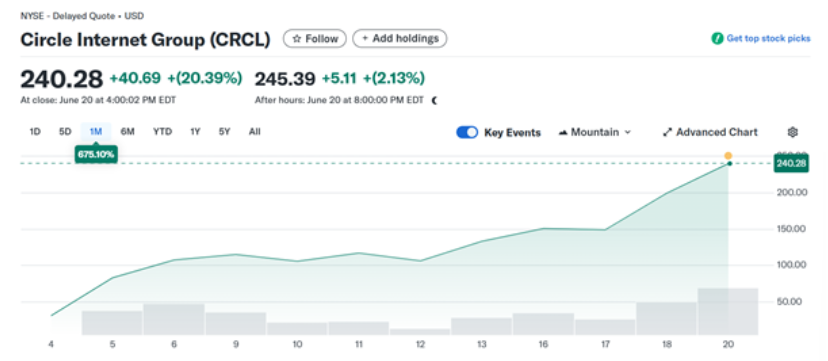The height and width of the screenshot is (361, 828).
Task: Select the 5D time range
Action: (65, 131)
